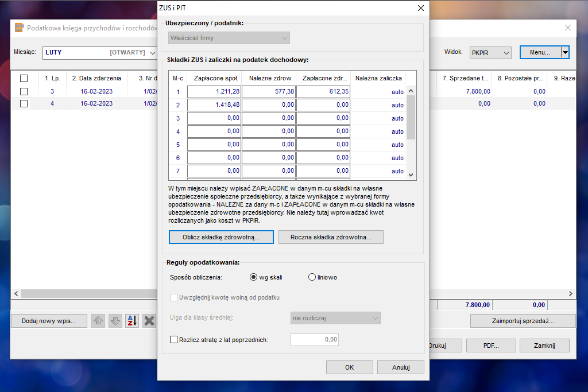588x392 pixels.
Task: Click the ZUS table scroll up arrow
Action: click(411, 91)
